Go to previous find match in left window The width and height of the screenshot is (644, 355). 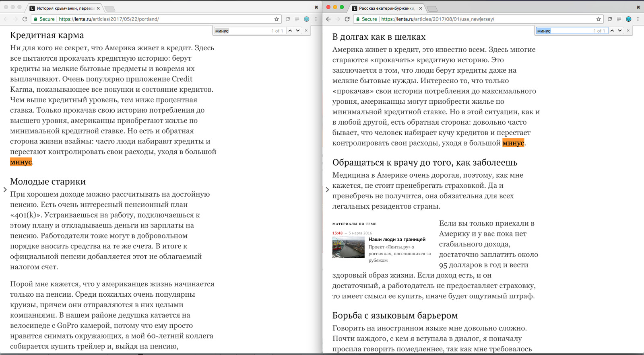[290, 31]
